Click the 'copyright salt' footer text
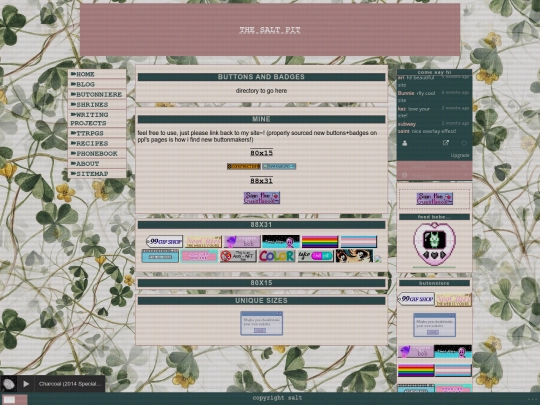This screenshot has width=540, height=405. tap(277, 398)
